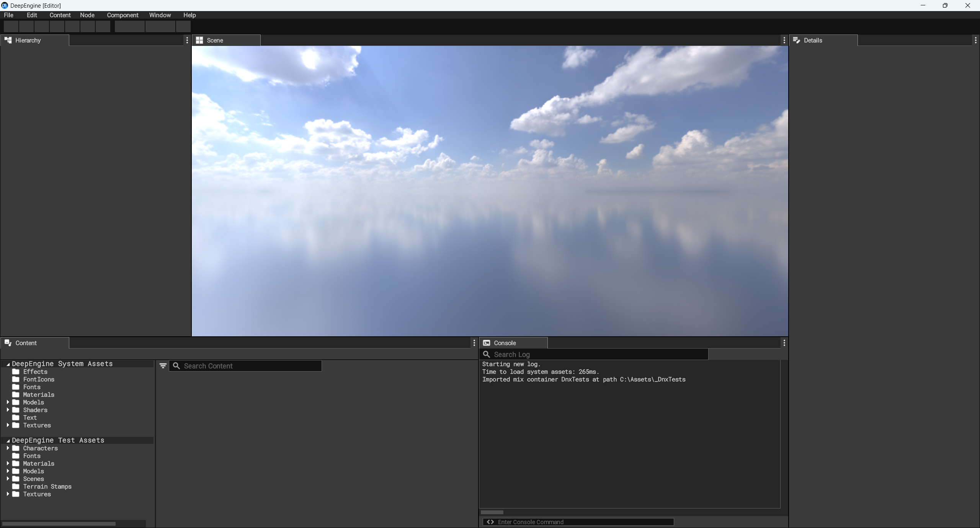Screen dimensions: 980x528
Task: Activate the Console tab
Action: pos(513,343)
